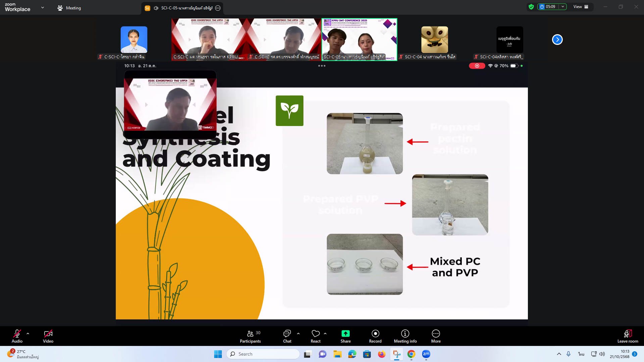Open the View layout menu
Image resolution: width=644 pixels, height=362 pixels.
(581, 7)
